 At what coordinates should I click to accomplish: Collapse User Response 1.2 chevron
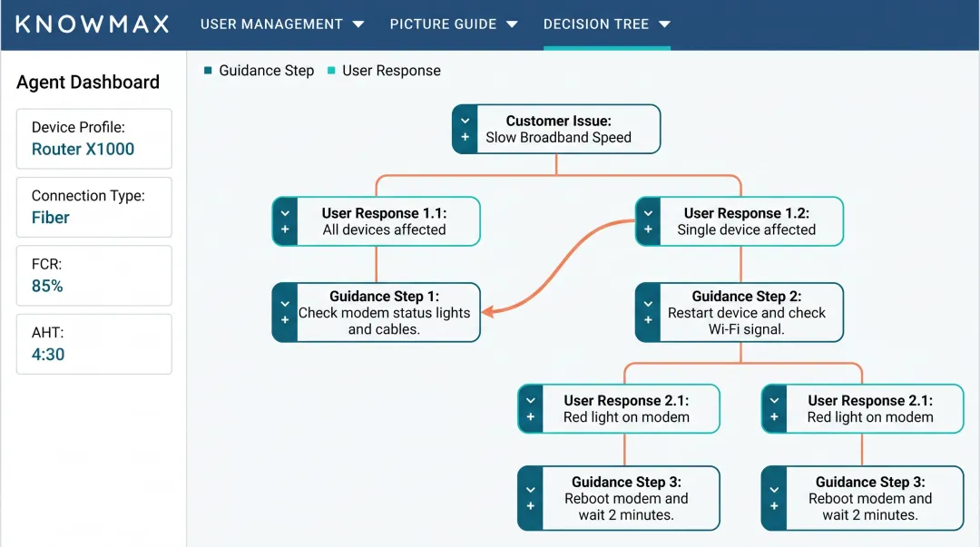648,213
